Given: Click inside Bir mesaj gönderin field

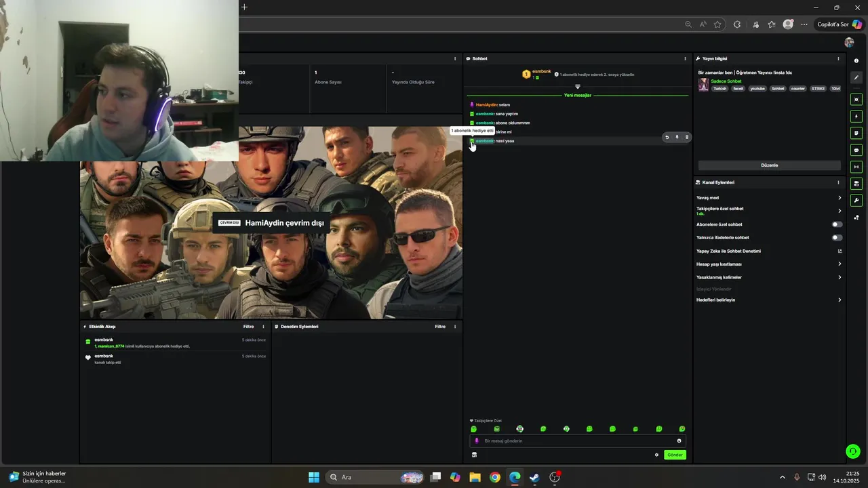Looking at the screenshot, I should tap(578, 441).
